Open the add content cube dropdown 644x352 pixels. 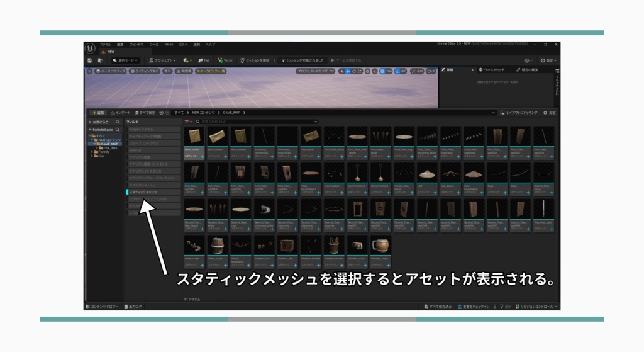(x=187, y=60)
